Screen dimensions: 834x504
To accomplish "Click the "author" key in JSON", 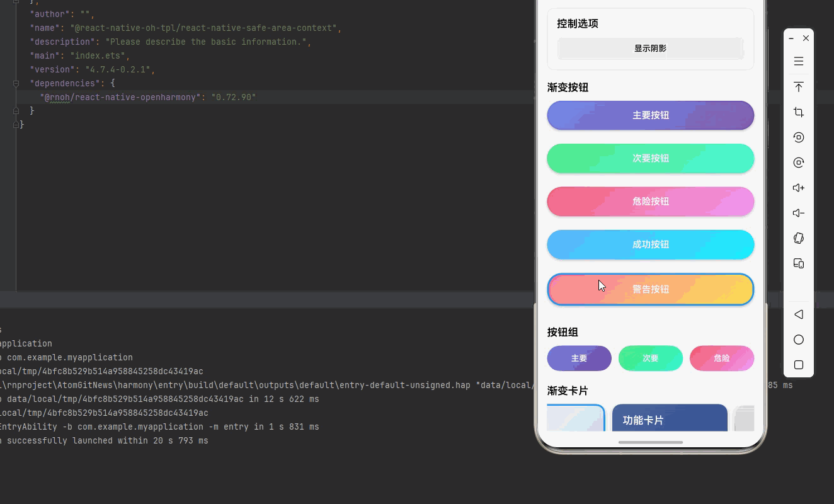I will (x=50, y=14).
